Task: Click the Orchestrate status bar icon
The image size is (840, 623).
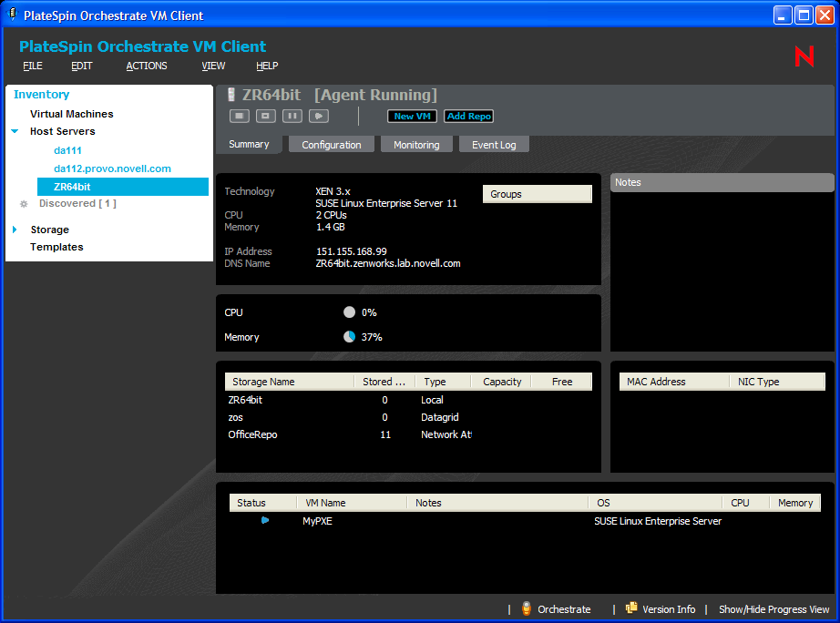Action: tap(527, 609)
